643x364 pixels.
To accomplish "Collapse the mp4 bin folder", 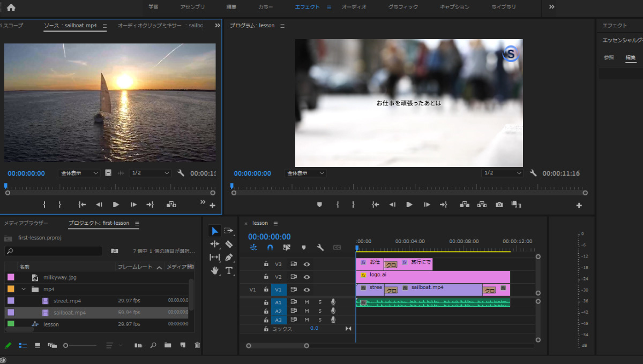I will pos(24,289).
